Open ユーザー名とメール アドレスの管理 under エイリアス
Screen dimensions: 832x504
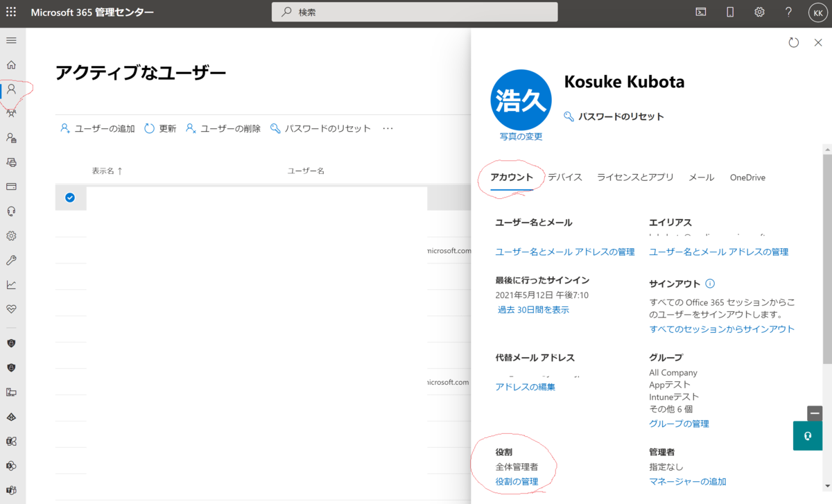click(719, 252)
